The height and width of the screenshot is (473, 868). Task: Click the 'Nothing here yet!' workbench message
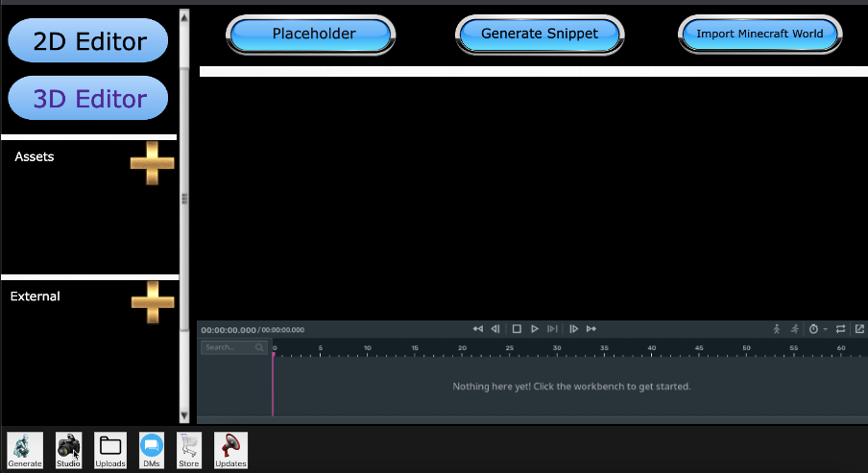coord(571,386)
